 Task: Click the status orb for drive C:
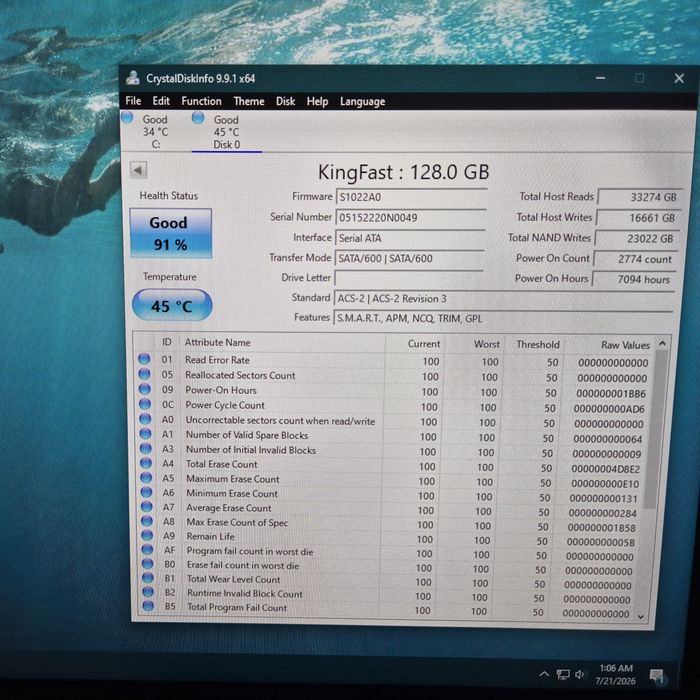[127, 118]
